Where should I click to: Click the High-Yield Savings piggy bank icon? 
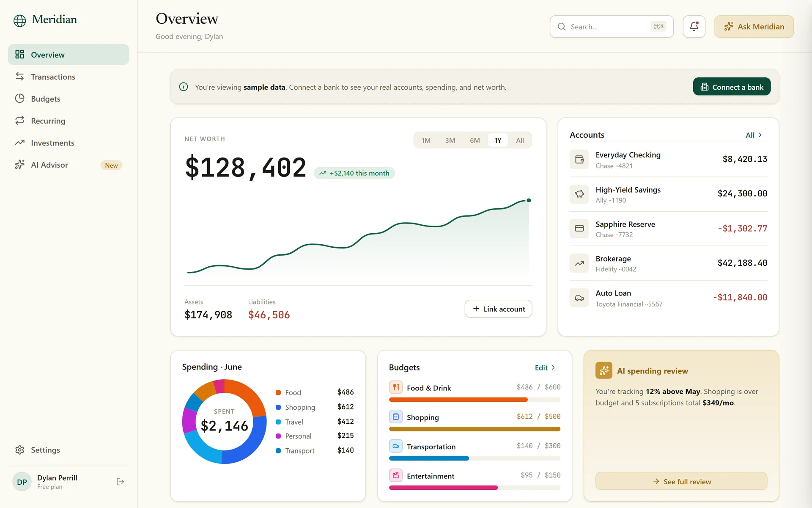coord(579,194)
